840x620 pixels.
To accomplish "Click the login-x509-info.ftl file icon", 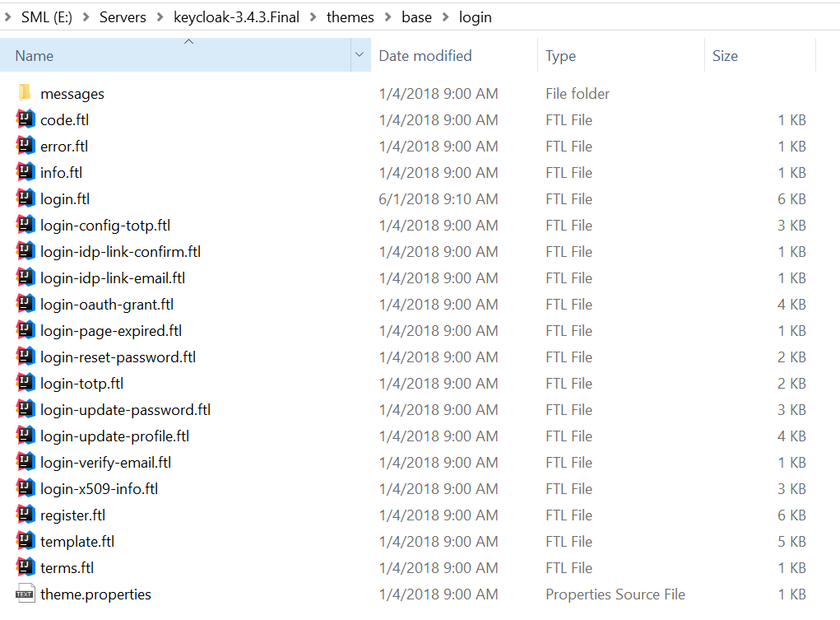I will coord(26,487).
